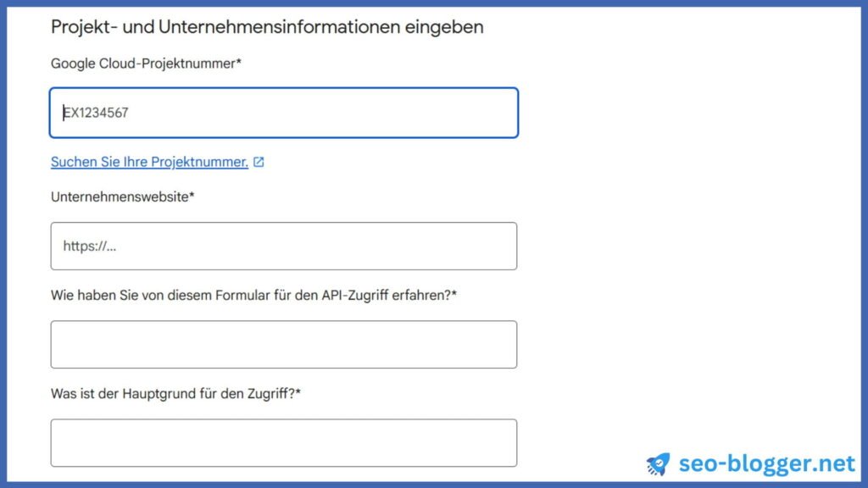
Task: Click the 'Wie haben Sie von diesem Formular' label
Action: pos(254,296)
